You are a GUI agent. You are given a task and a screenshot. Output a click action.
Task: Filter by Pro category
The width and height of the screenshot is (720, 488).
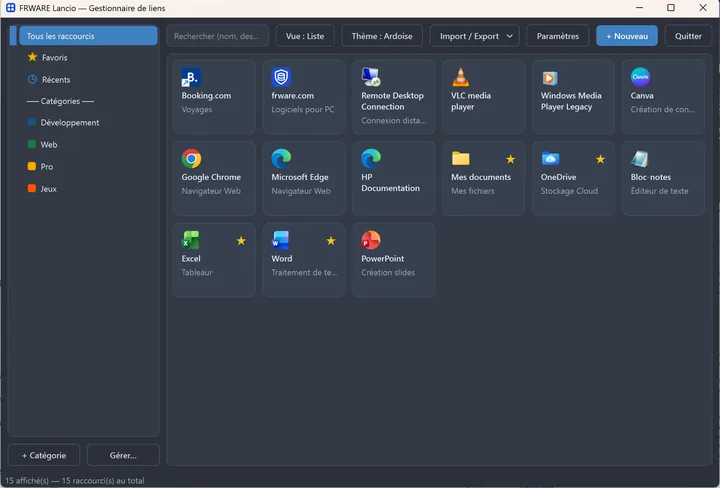pyautogui.click(x=46, y=167)
